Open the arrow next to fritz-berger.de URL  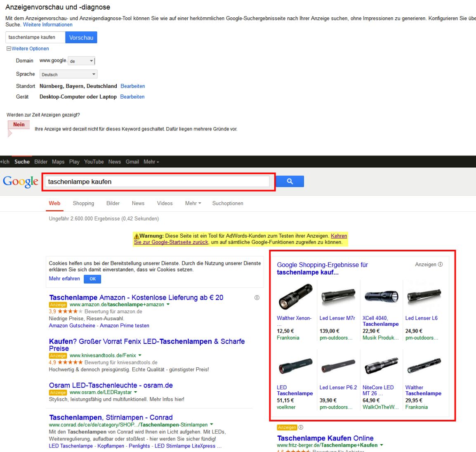point(382,445)
